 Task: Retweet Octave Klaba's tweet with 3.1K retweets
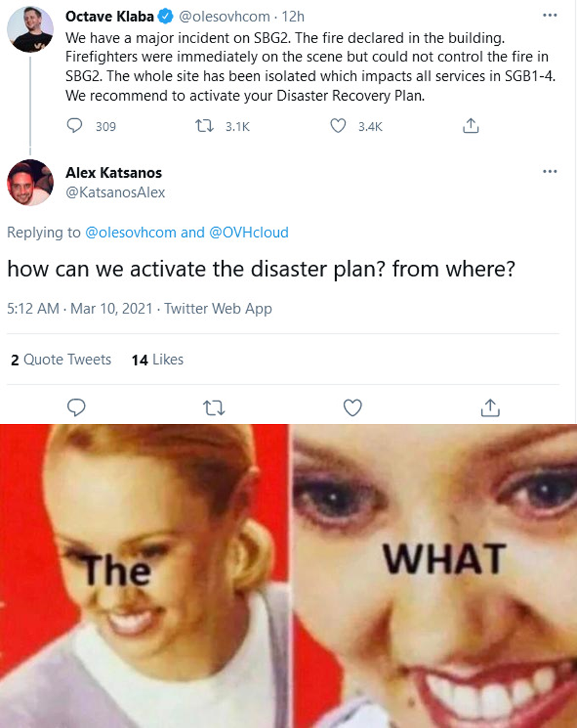click(x=204, y=126)
